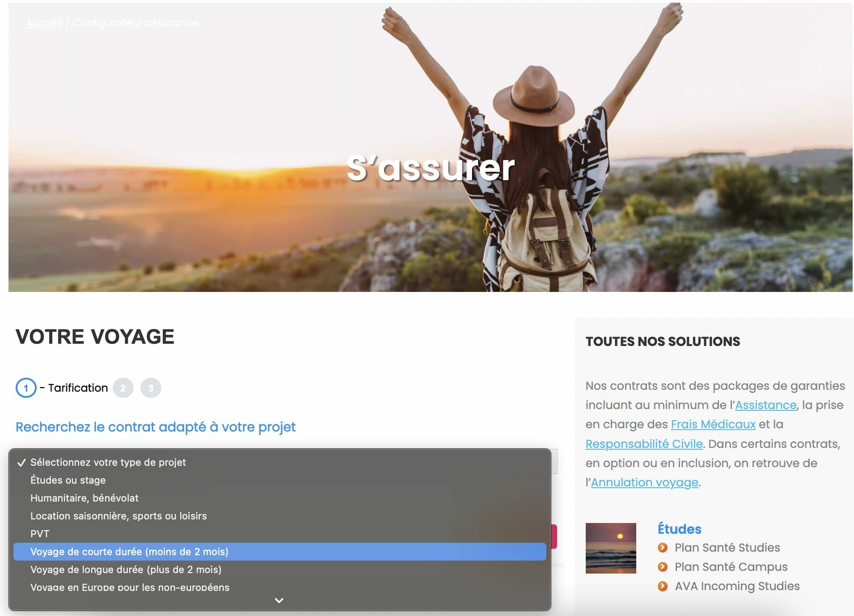Screen dimensions: 854x616
Task: Open the Annulation voyage link
Action: [644, 482]
